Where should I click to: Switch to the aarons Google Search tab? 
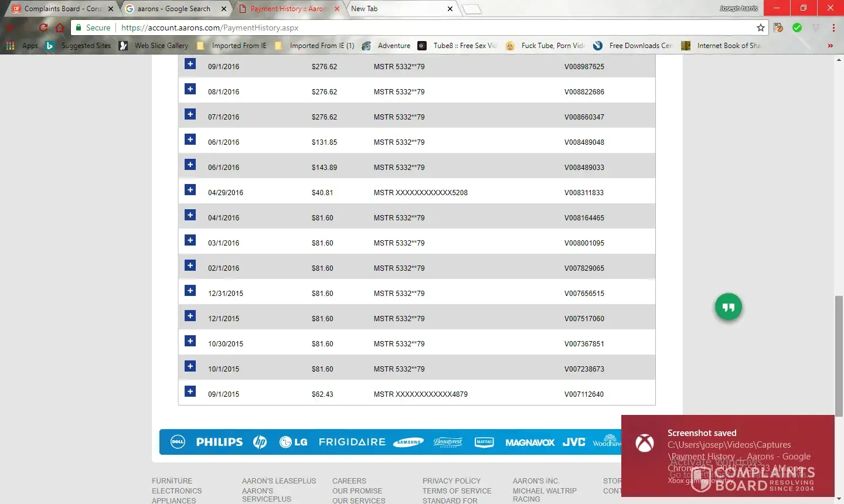pyautogui.click(x=175, y=9)
